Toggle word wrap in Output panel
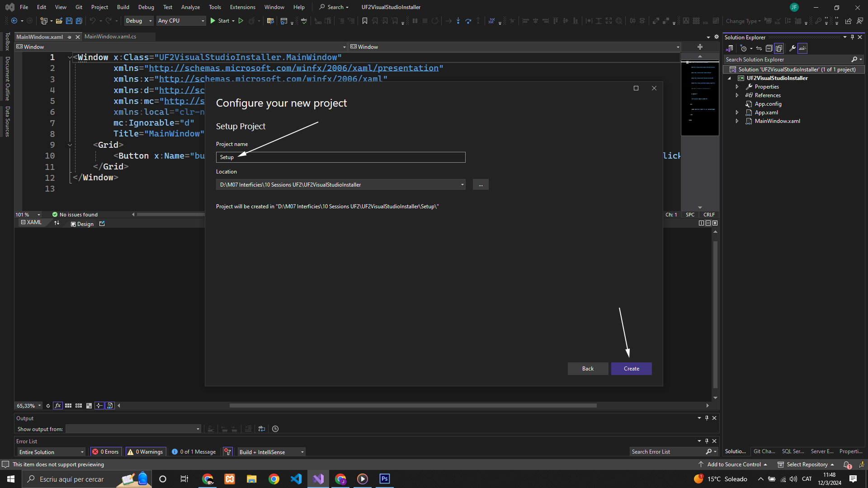The height and width of the screenshot is (488, 868). (262, 429)
